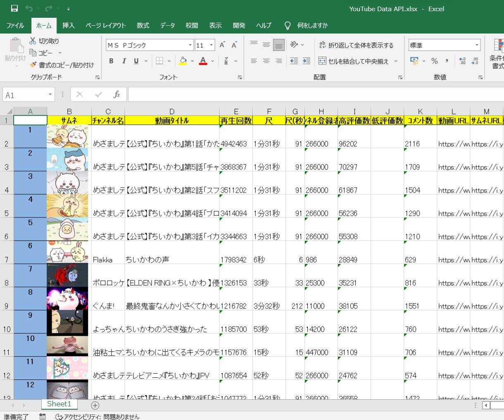
Task: Open the ファイル menu
Action: pos(15,25)
